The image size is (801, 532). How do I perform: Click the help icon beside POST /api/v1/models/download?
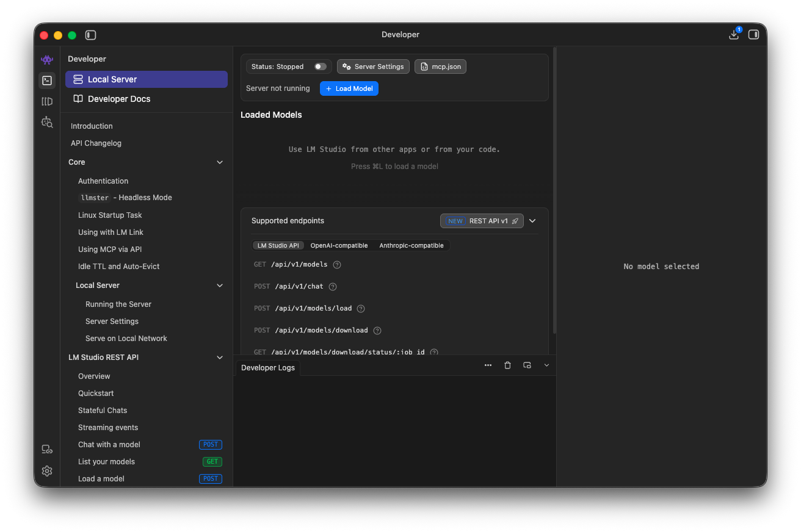click(377, 331)
